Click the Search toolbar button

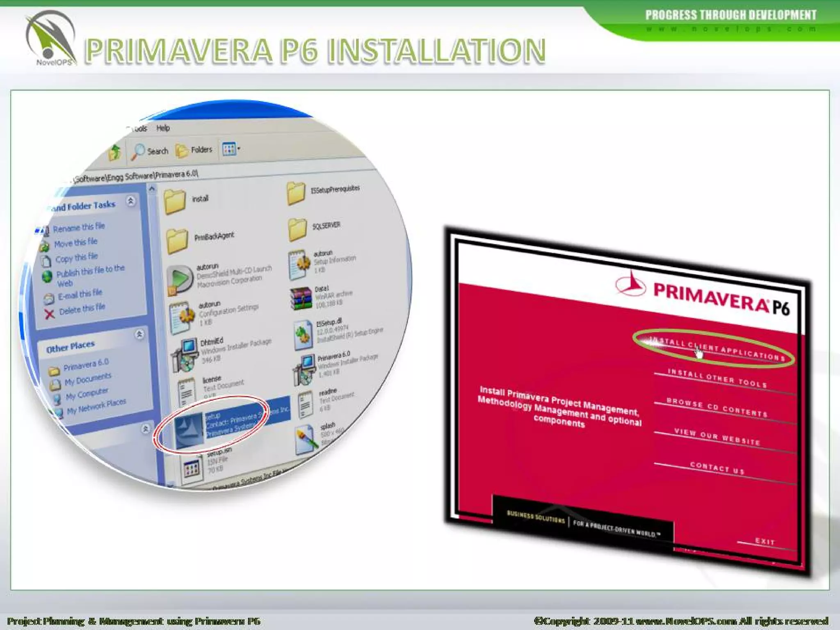pos(150,151)
